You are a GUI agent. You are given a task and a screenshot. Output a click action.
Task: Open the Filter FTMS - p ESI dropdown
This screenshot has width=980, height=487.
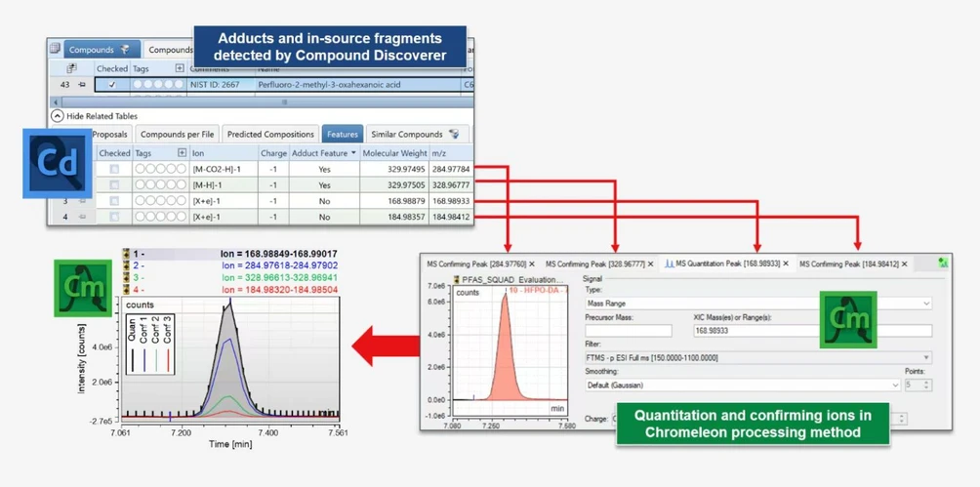point(926,358)
